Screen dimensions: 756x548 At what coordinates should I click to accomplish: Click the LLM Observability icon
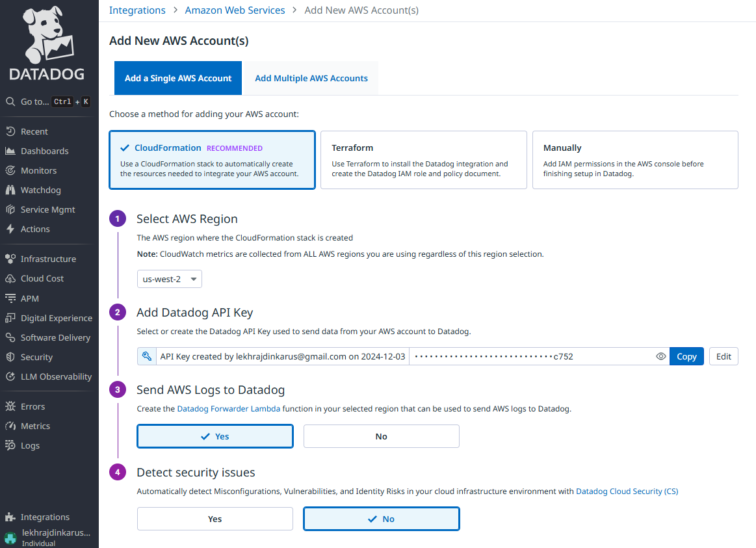(10, 376)
